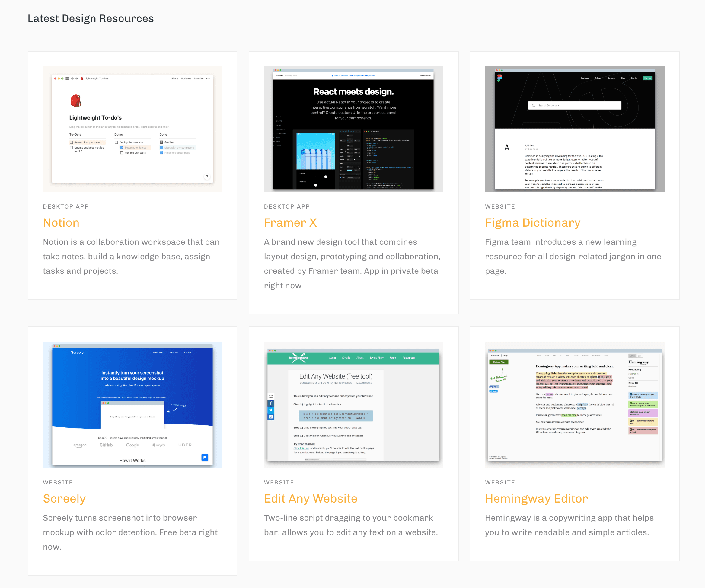Click the 'Search Dictionary' field in Figma thumbnail
Screen dimensions: 705x588
coord(574,105)
